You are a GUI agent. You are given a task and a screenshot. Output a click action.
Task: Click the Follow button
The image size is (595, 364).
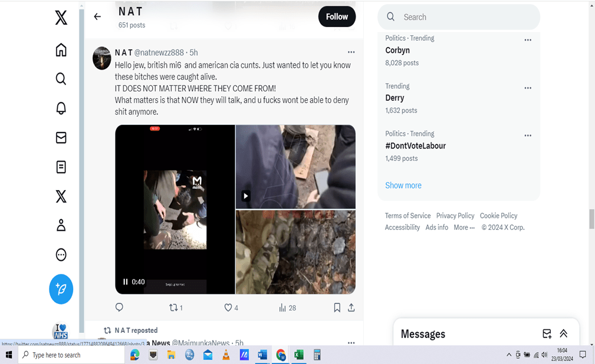(337, 16)
